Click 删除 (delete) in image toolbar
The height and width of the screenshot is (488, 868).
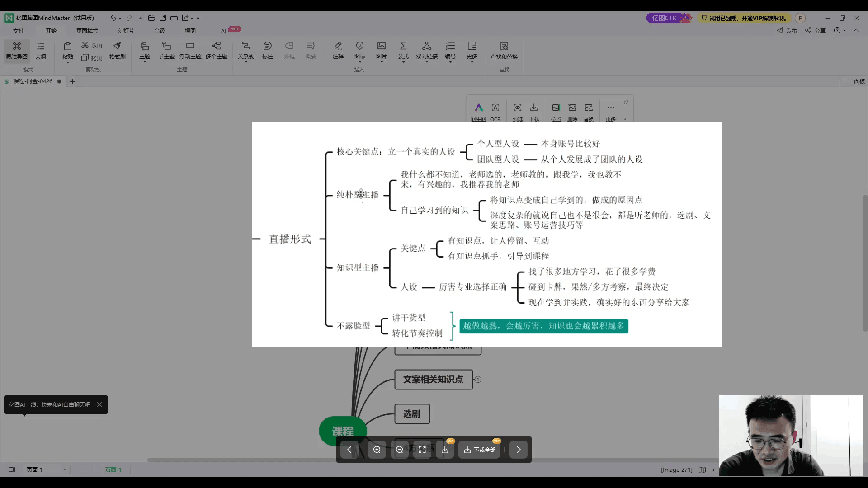tap(572, 113)
